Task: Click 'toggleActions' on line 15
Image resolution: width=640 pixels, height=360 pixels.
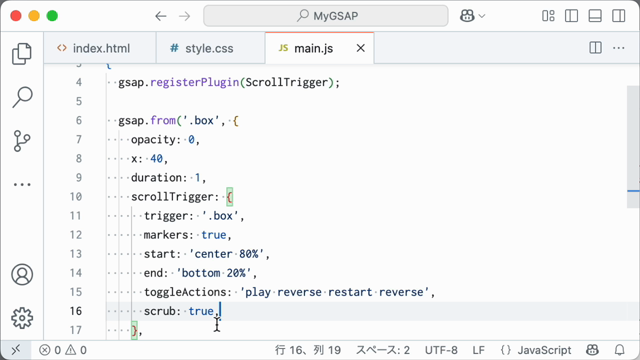Action: (184, 292)
